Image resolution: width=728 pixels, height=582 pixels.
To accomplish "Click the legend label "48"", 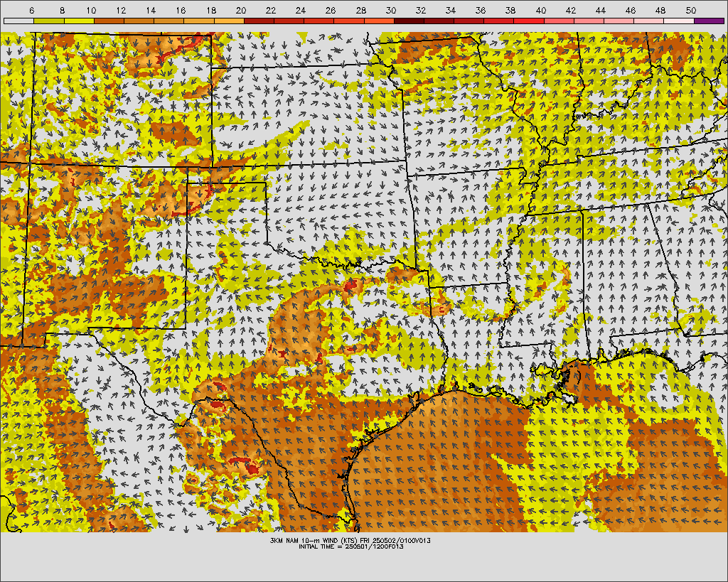I will pos(660,10).
